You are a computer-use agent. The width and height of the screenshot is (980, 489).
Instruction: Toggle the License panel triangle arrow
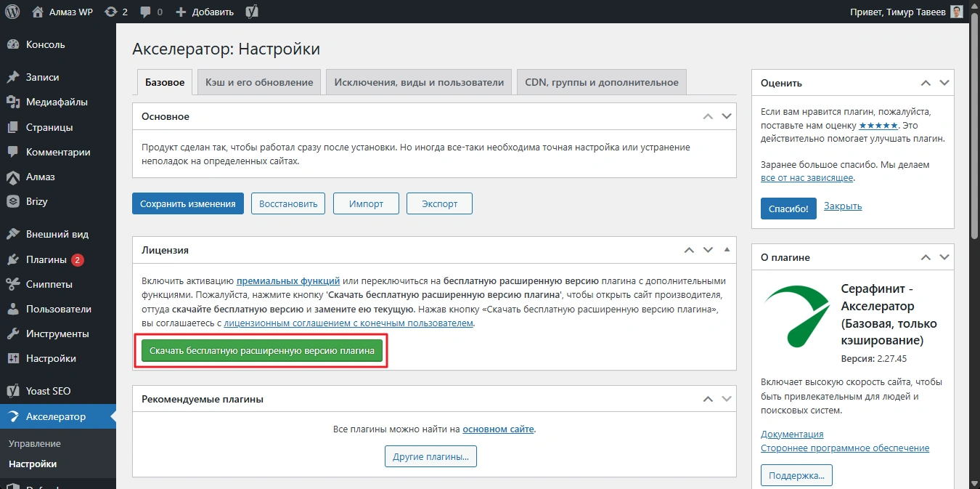pos(727,250)
